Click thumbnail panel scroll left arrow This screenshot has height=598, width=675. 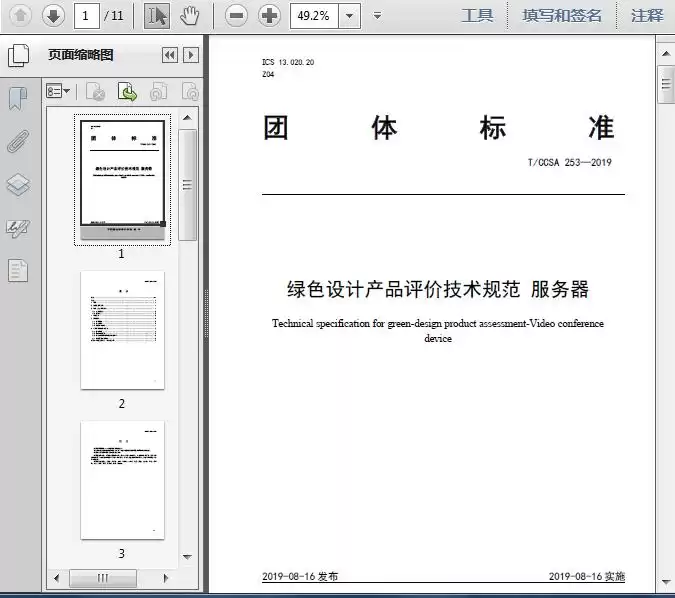[56, 578]
